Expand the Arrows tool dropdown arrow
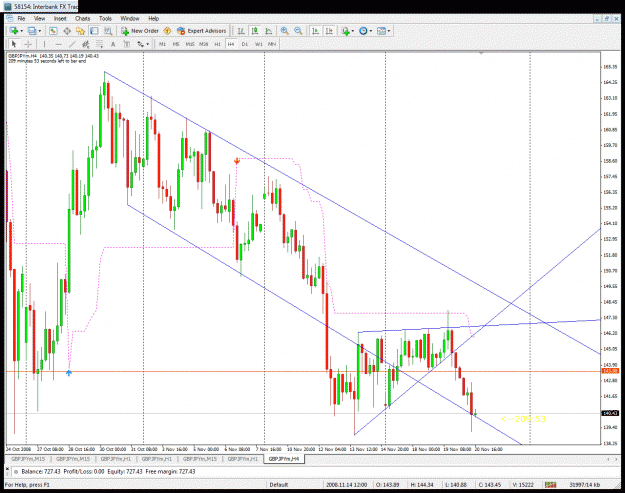The image size is (625, 493). (x=147, y=44)
